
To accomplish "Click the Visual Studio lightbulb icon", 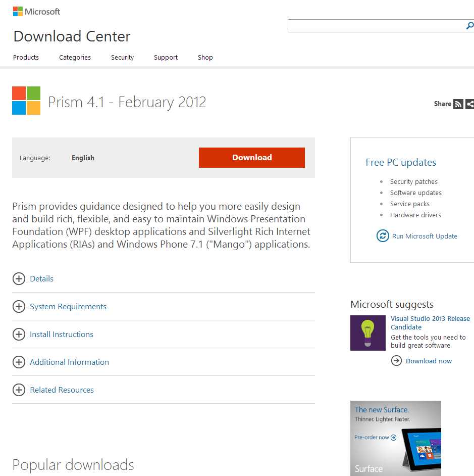I will 367,333.
